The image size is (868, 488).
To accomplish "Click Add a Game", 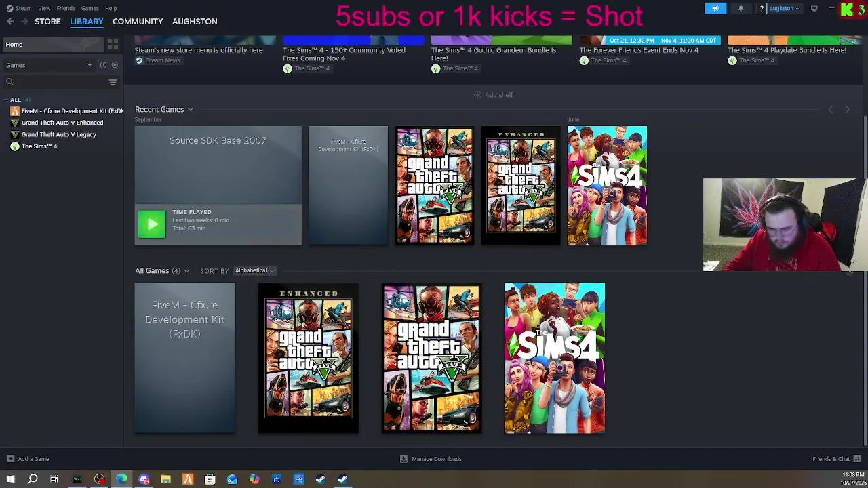I will pyautogui.click(x=28, y=459).
